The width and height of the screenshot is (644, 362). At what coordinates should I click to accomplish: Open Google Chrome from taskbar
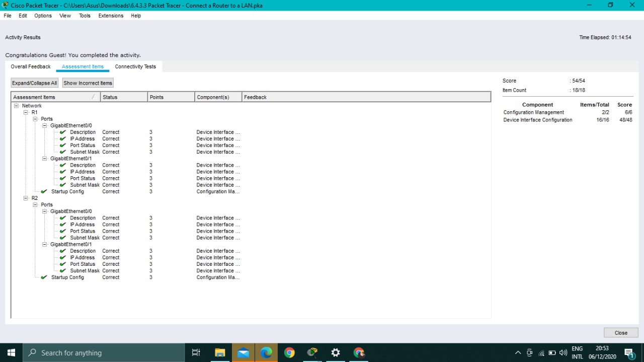(x=289, y=352)
